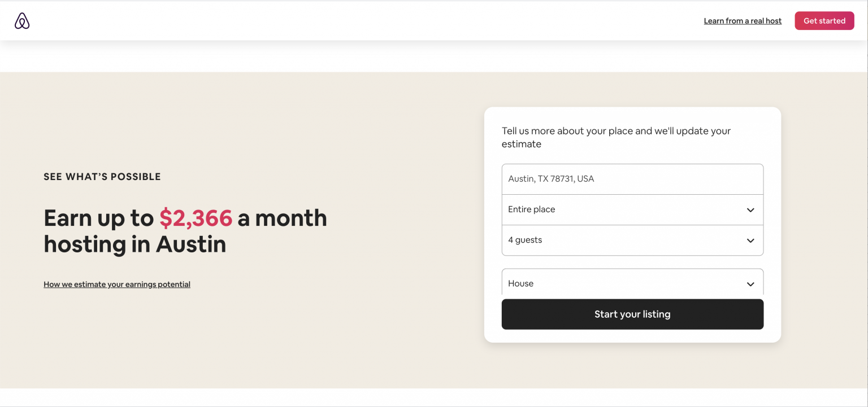Click the $2,366 earnings amount

196,218
